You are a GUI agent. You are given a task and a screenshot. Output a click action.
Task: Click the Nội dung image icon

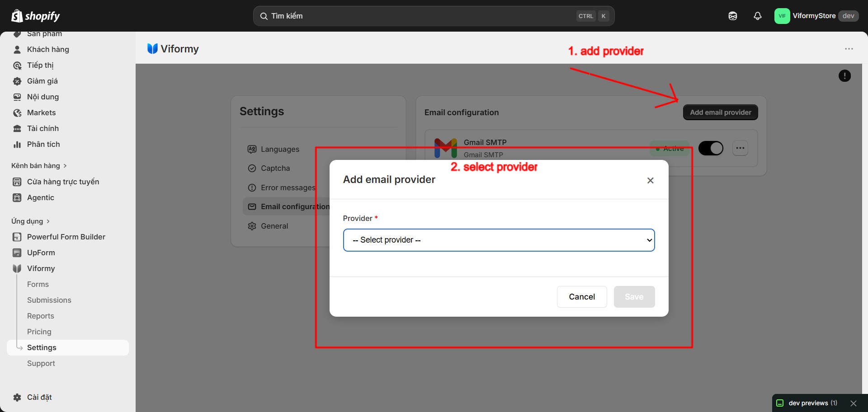17,97
